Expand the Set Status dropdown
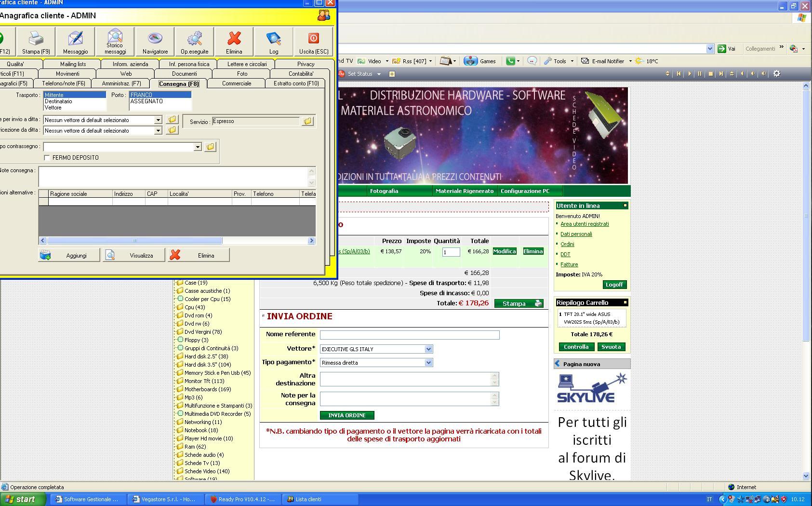Viewport: 812px width, 506px height. click(x=379, y=74)
